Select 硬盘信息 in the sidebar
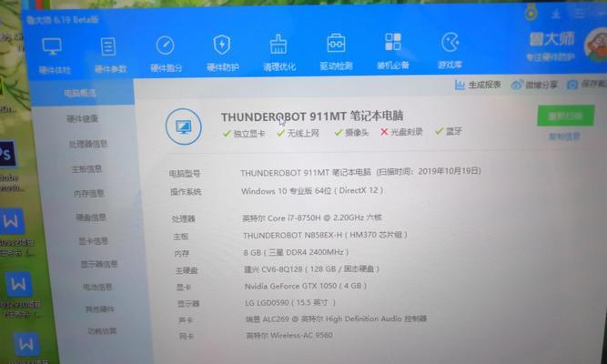Screen dimensions: 607x364 [91, 217]
